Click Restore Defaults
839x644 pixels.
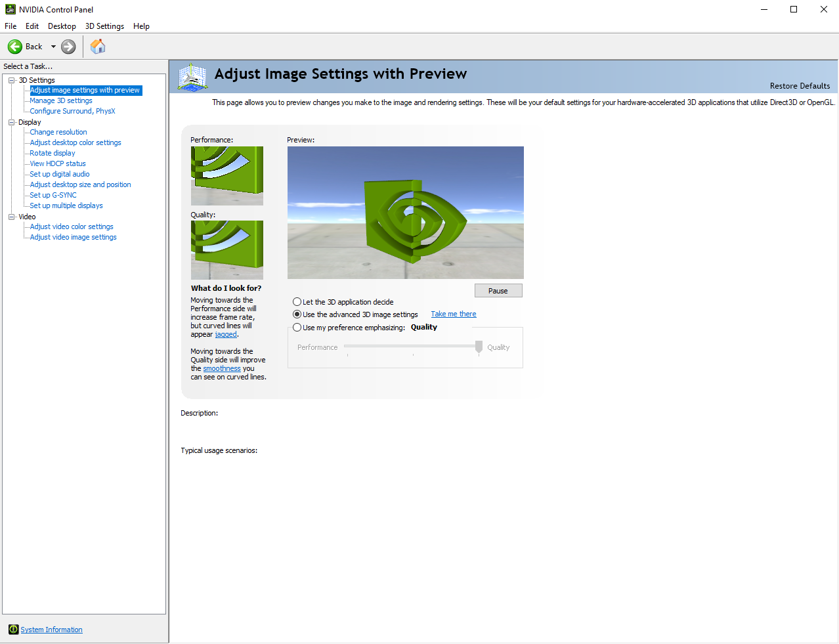(x=800, y=86)
